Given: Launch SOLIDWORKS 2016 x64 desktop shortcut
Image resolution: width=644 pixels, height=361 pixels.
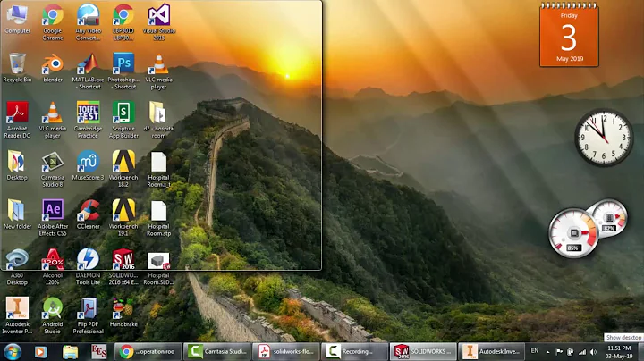Looking at the screenshot, I should (x=123, y=266).
